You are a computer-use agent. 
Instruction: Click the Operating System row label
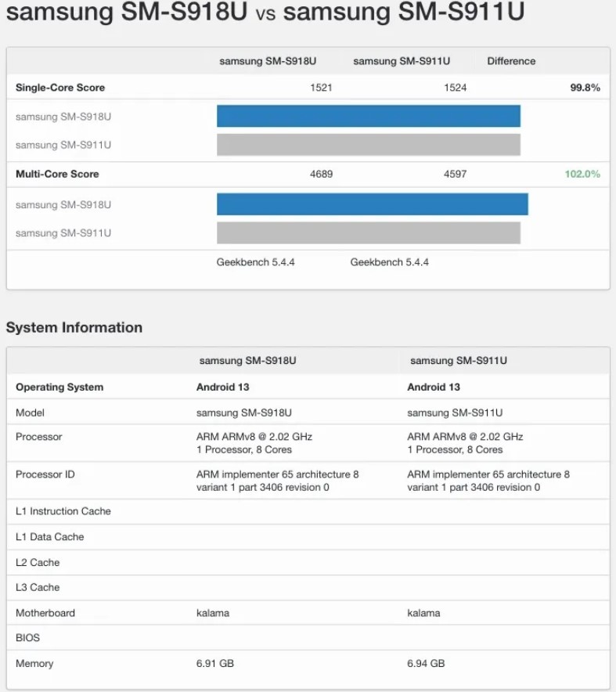[x=59, y=387]
